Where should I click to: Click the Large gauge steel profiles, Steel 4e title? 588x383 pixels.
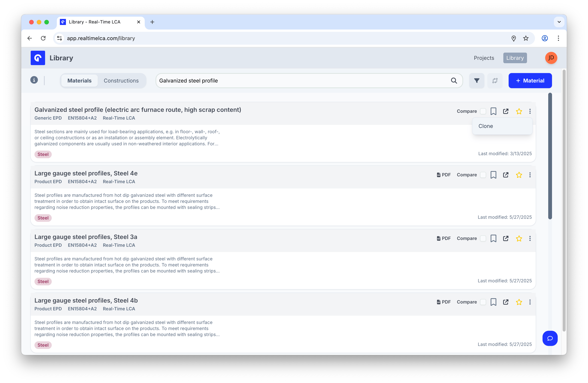tap(86, 173)
